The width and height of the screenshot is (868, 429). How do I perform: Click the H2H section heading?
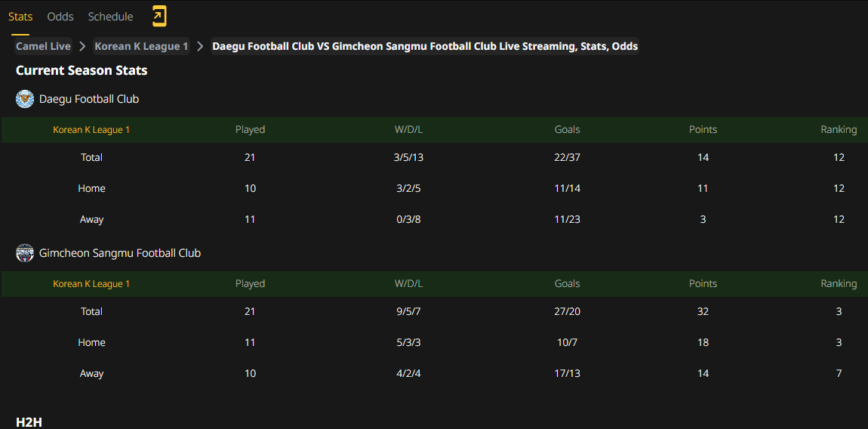[29, 422]
